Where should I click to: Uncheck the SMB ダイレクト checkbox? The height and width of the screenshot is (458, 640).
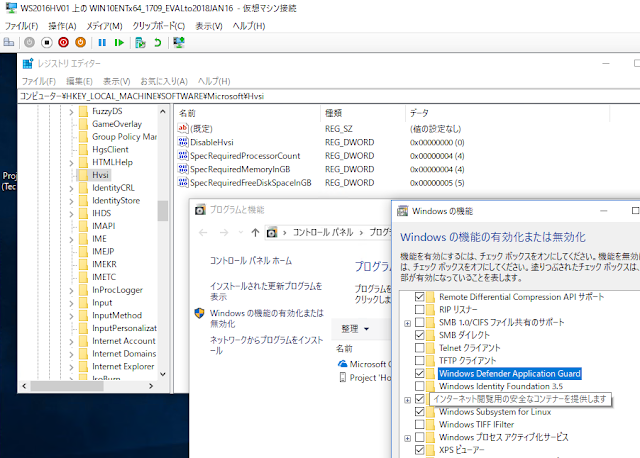coord(419,335)
